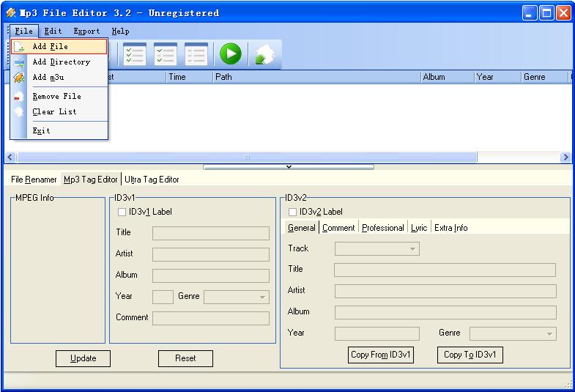Click Clear List in the File menu
This screenshot has width=575, height=392.
click(x=54, y=111)
